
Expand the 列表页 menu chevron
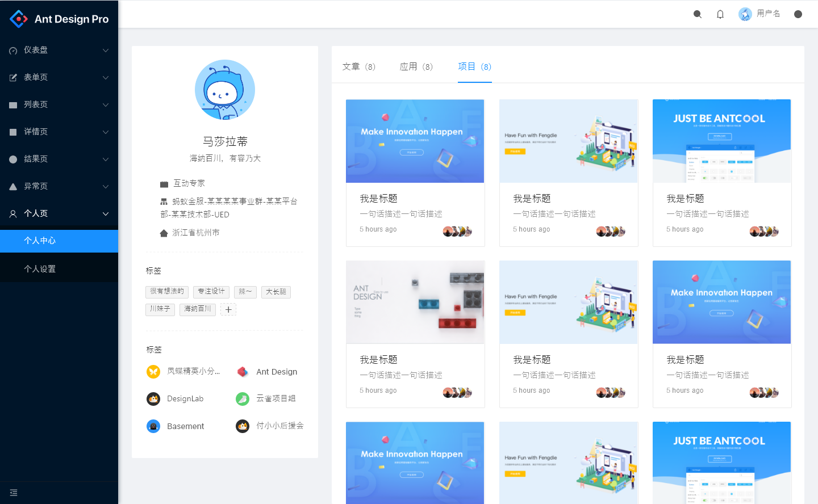[x=106, y=105]
